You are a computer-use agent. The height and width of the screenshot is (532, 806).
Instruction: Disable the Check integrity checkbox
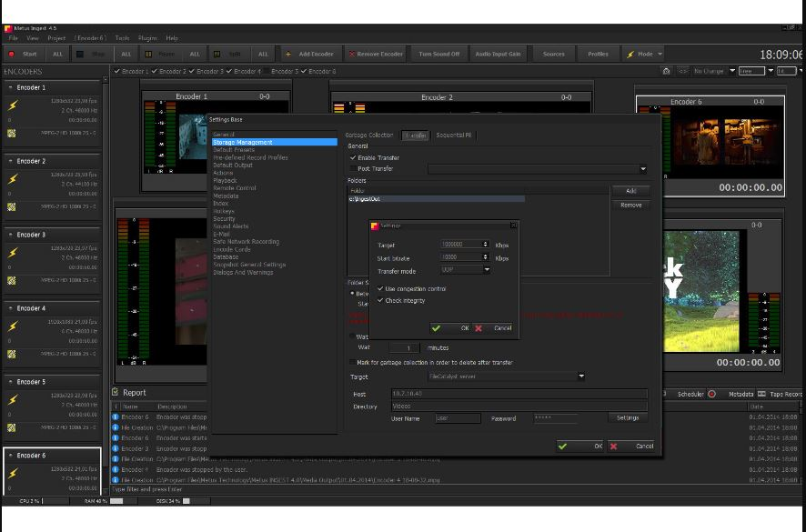coord(380,300)
